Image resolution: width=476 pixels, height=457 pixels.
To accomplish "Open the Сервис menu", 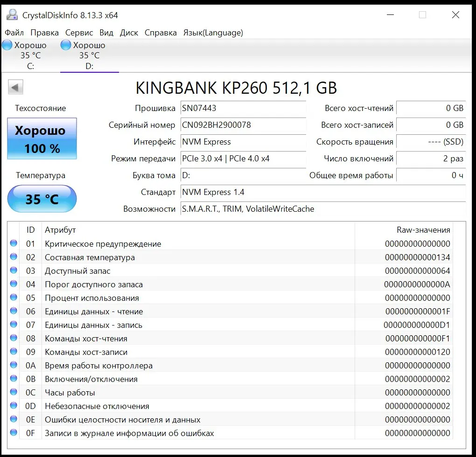I will coord(79,33).
